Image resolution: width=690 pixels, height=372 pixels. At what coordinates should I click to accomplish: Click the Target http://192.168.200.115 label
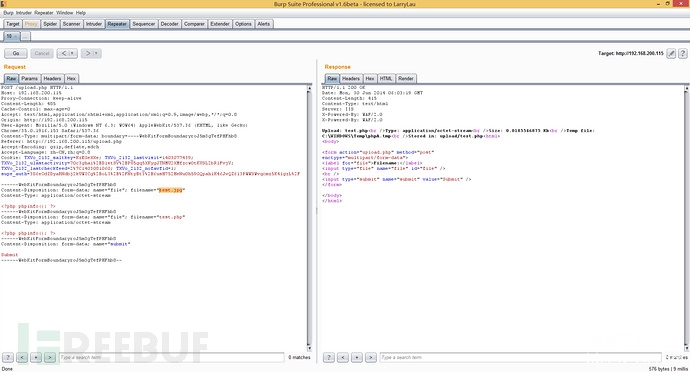click(x=631, y=53)
